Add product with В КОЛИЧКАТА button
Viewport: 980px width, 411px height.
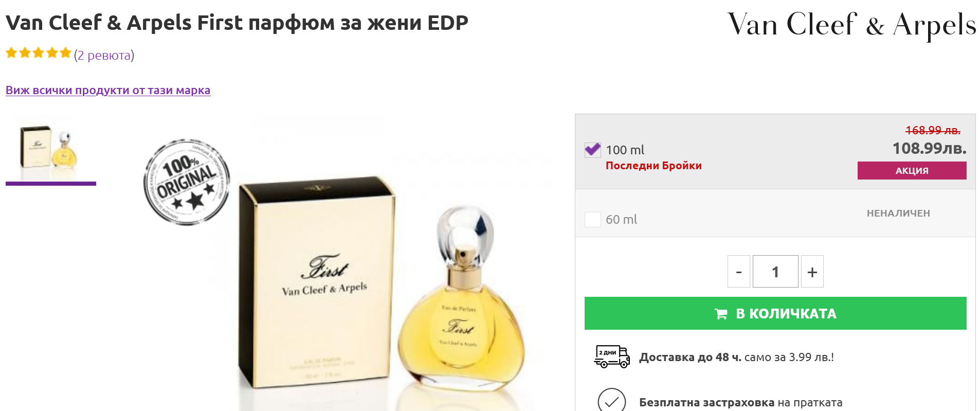click(x=775, y=313)
